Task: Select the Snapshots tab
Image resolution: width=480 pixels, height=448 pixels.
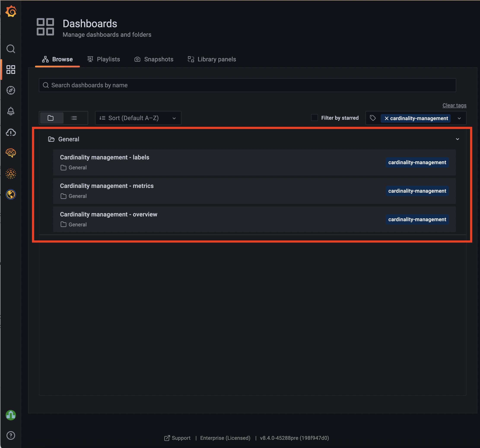Action: coord(154,59)
